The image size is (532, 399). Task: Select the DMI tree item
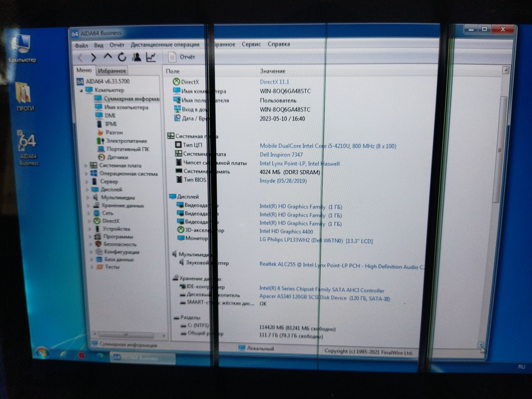[x=105, y=116]
